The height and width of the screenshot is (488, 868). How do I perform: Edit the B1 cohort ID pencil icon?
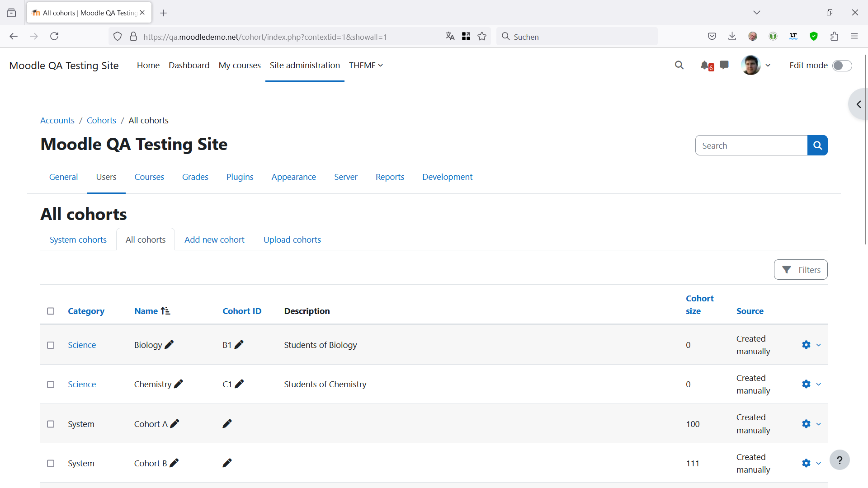pyautogui.click(x=239, y=345)
